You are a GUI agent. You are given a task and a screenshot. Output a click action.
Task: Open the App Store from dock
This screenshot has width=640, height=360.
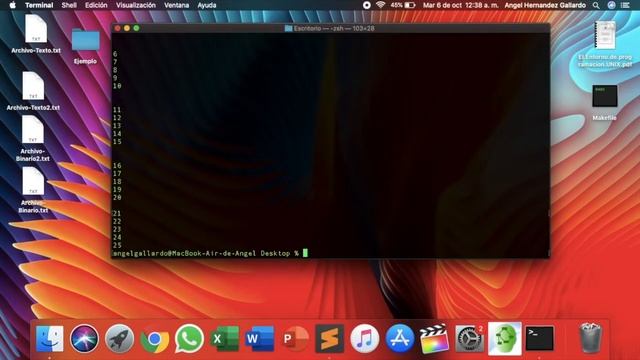400,338
